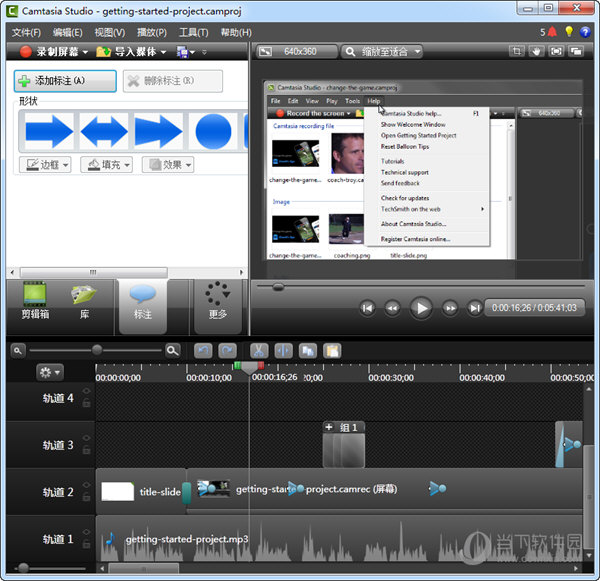
Task: Open the Edit (编辑) menu
Action: (x=68, y=33)
